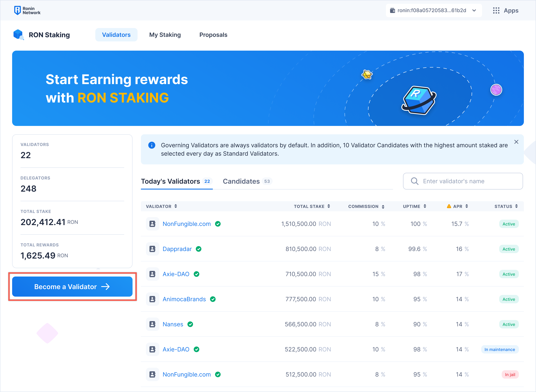
Task: Click the verified badge next to Nanses
Action: (x=190, y=324)
